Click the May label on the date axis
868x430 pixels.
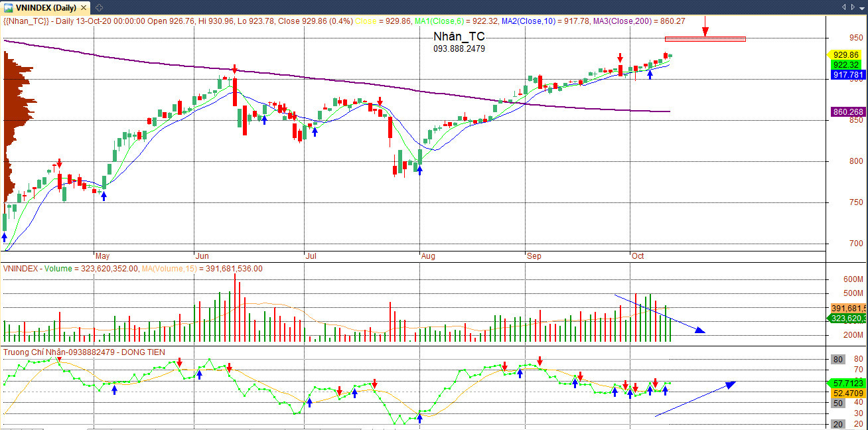tap(103, 255)
